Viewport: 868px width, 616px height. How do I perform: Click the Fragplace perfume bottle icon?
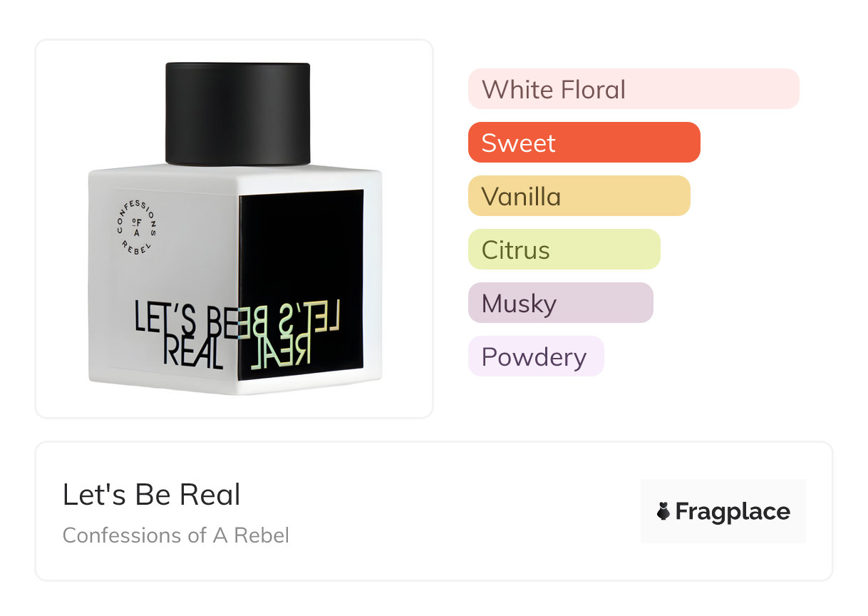click(663, 511)
